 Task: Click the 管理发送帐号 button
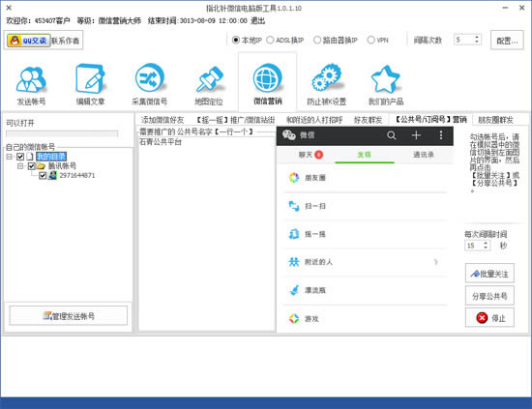tap(69, 316)
